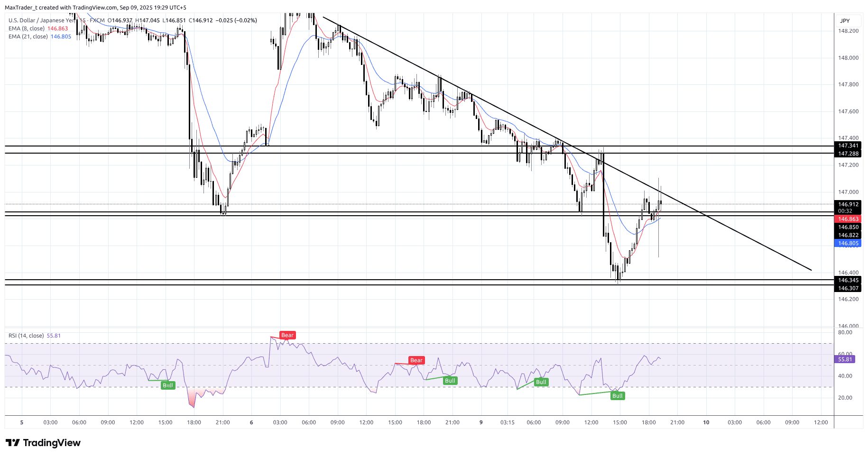Select the second Bear divergence label on RSI
868x457 pixels.
click(416, 360)
